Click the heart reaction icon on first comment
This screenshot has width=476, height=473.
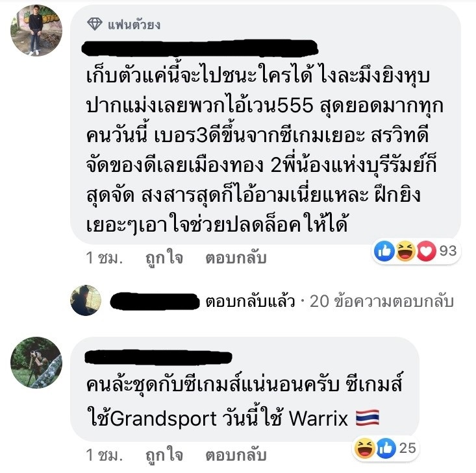click(426, 251)
